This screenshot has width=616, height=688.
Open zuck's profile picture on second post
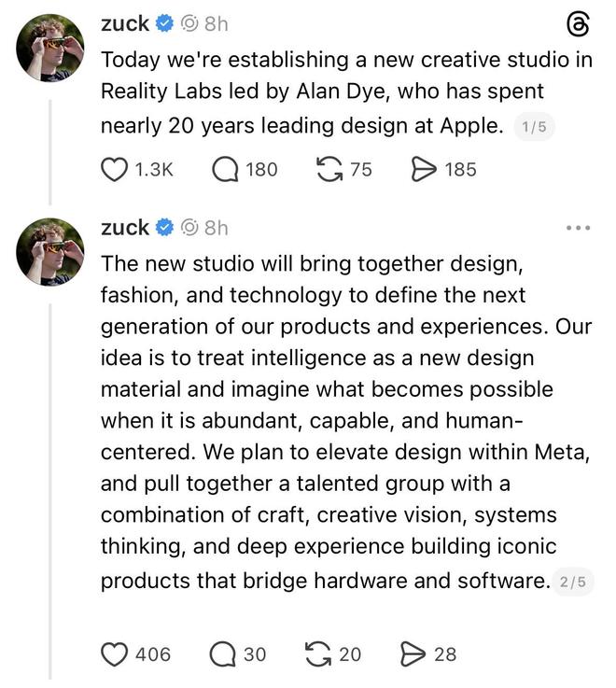[x=50, y=252]
